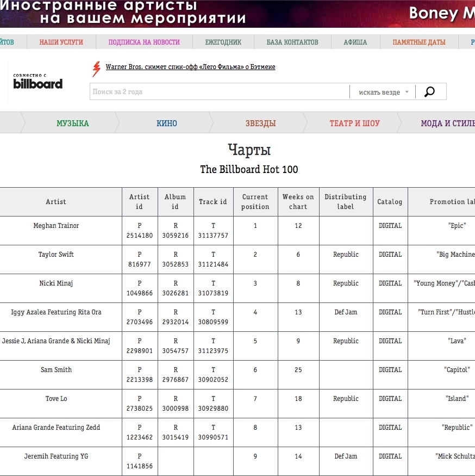
Task: Click artist id 'P 2514180' cell
Action: coord(140,231)
